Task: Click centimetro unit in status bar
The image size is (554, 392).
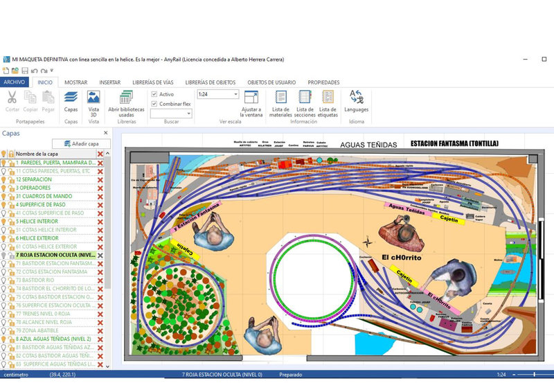Action: [x=16, y=375]
